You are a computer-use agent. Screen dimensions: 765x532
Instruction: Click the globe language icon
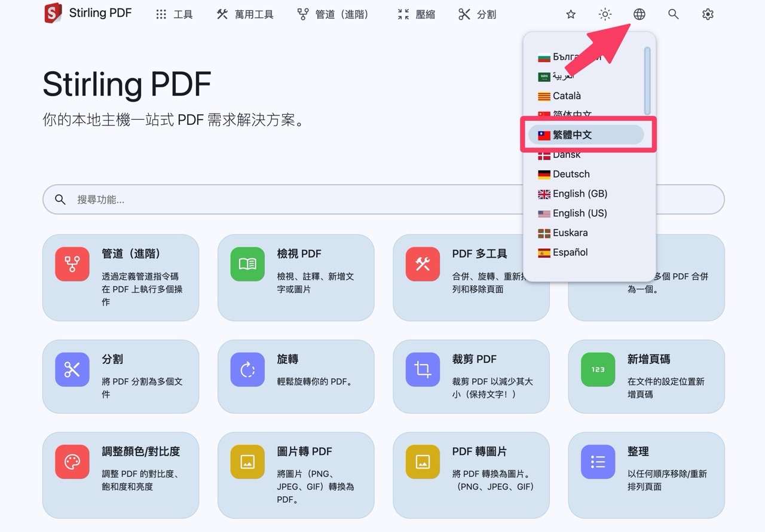[639, 14]
